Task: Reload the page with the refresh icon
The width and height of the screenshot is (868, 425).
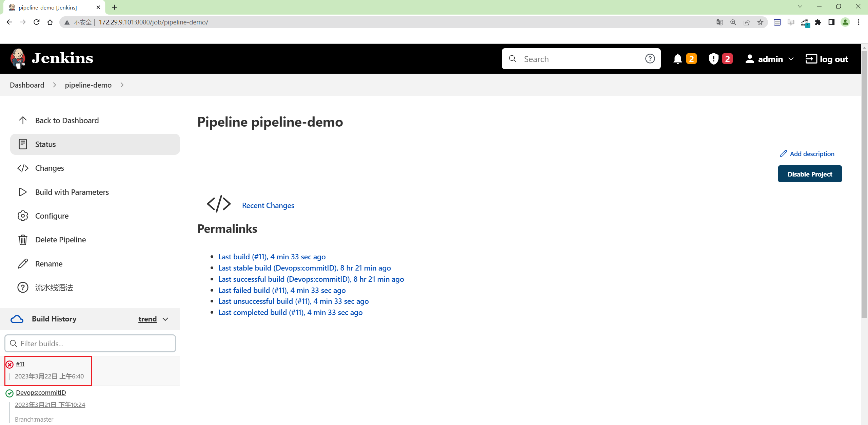Action: [36, 22]
